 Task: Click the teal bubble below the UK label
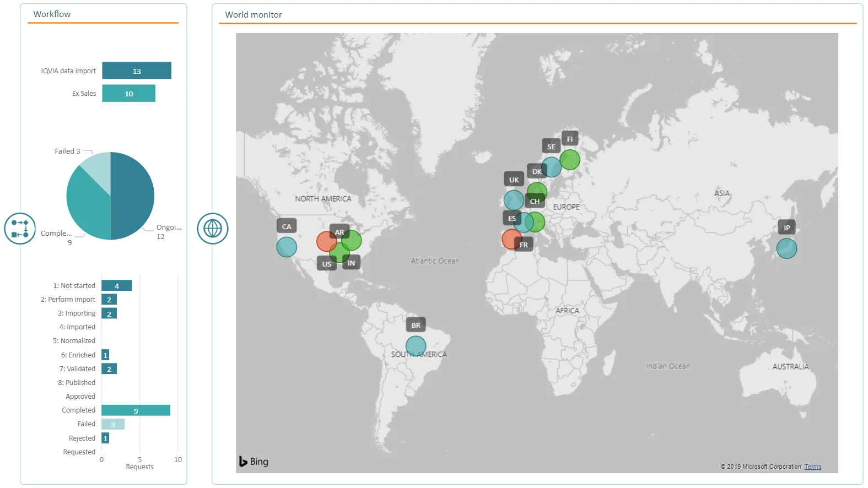514,200
